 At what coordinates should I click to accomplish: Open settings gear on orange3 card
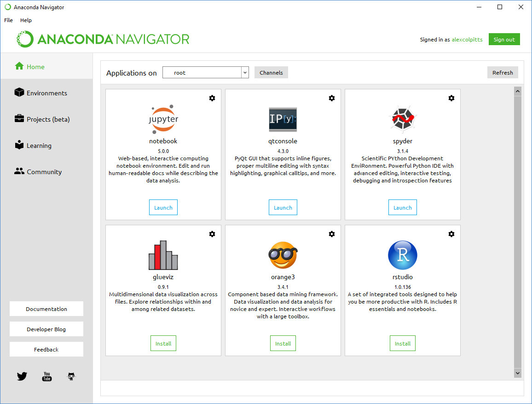tap(332, 234)
